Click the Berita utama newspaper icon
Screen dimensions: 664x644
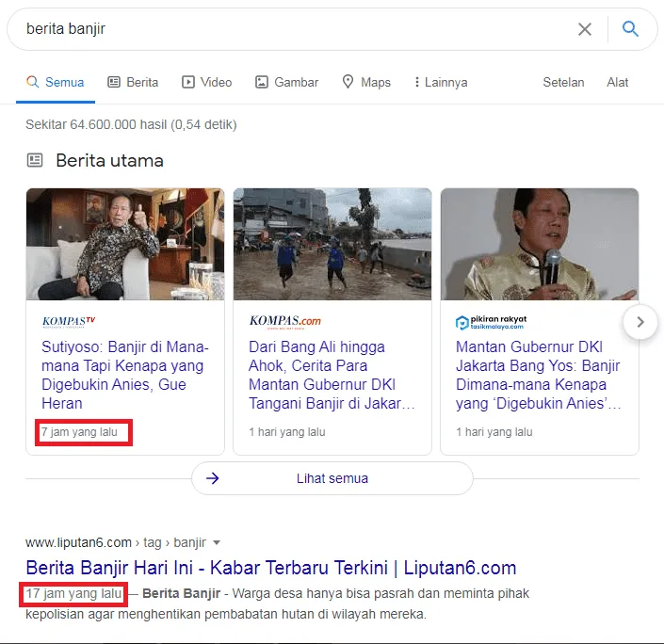pos(35,160)
